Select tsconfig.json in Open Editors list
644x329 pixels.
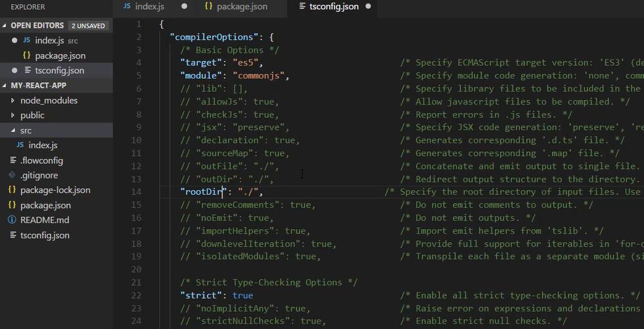[x=57, y=70]
